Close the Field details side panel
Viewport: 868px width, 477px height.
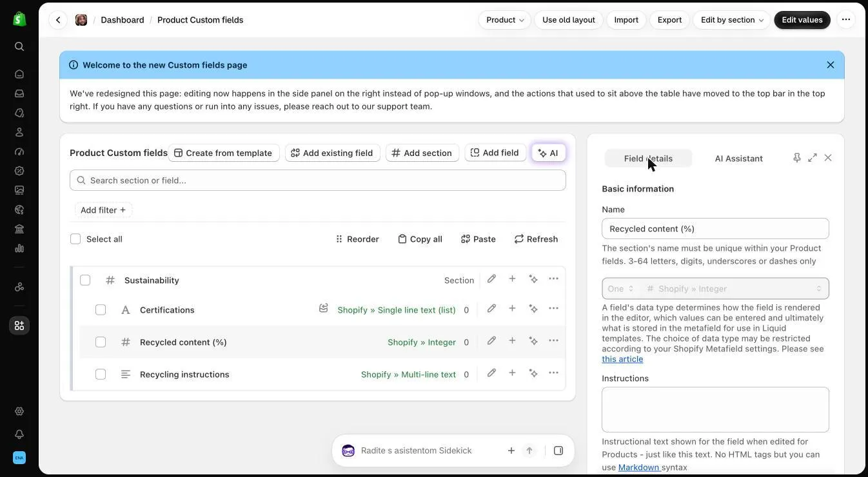coord(828,158)
